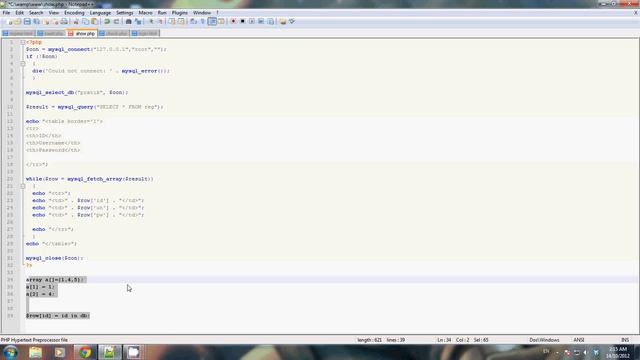Open Windows Explorer from taskbar
The height and width of the screenshot is (360, 640).
pos(36,352)
